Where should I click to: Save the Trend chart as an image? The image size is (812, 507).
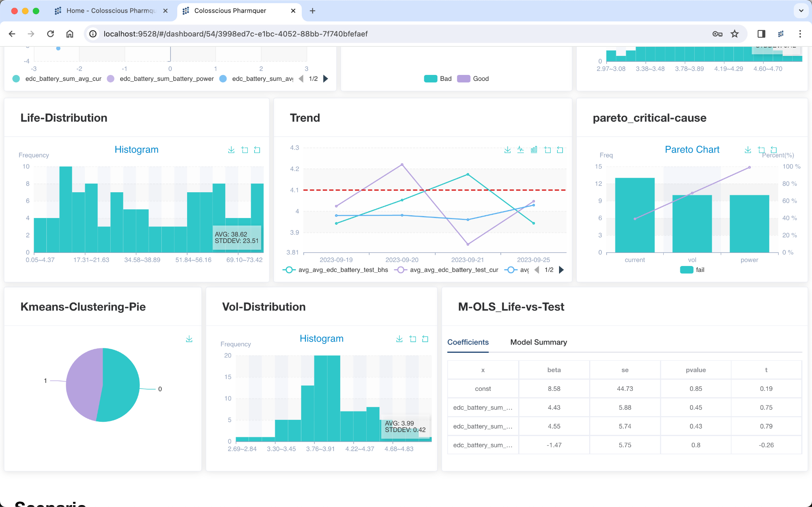point(507,149)
